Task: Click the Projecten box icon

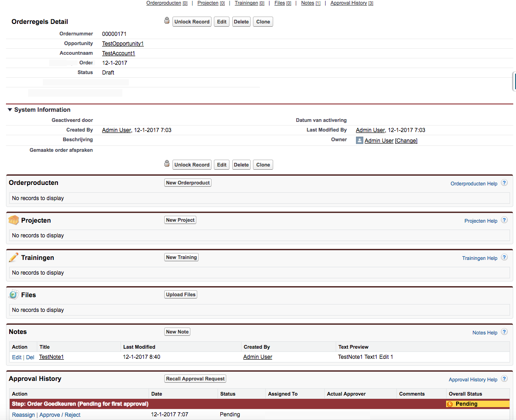Action: pyautogui.click(x=13, y=220)
